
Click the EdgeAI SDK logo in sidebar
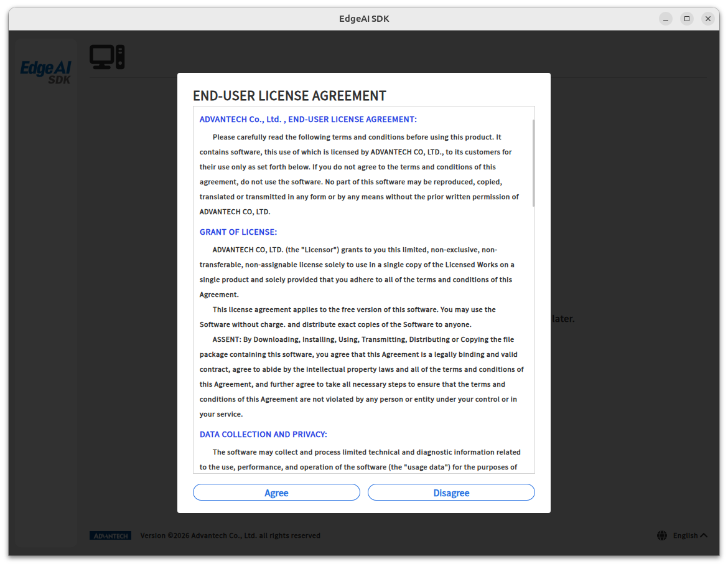pos(45,72)
